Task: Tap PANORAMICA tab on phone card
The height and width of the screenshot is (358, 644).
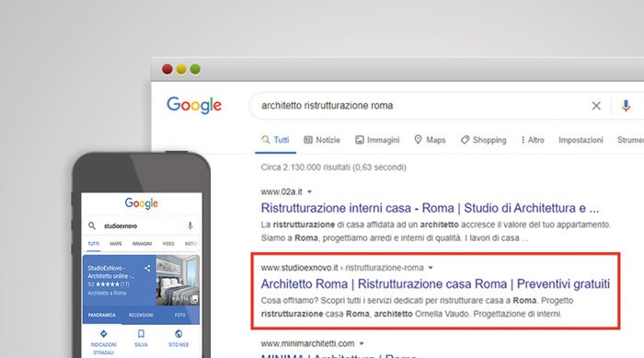Action: pyautogui.click(x=102, y=315)
